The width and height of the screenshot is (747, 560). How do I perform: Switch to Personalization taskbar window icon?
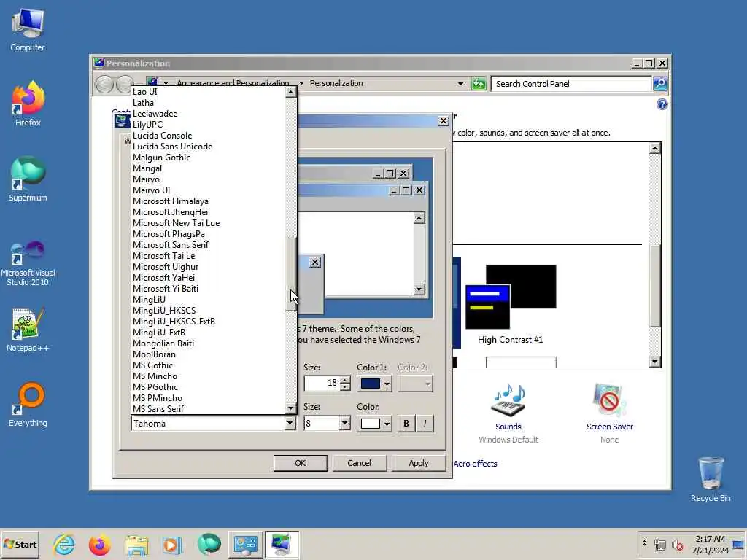282,544
